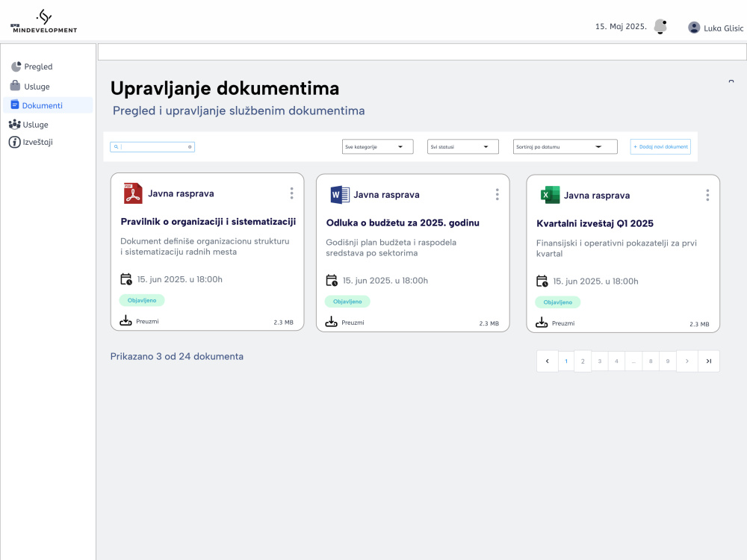This screenshot has width=747, height=560.
Task: Click the Javna rasprava label on the Pravilnik card
Action: click(x=181, y=193)
